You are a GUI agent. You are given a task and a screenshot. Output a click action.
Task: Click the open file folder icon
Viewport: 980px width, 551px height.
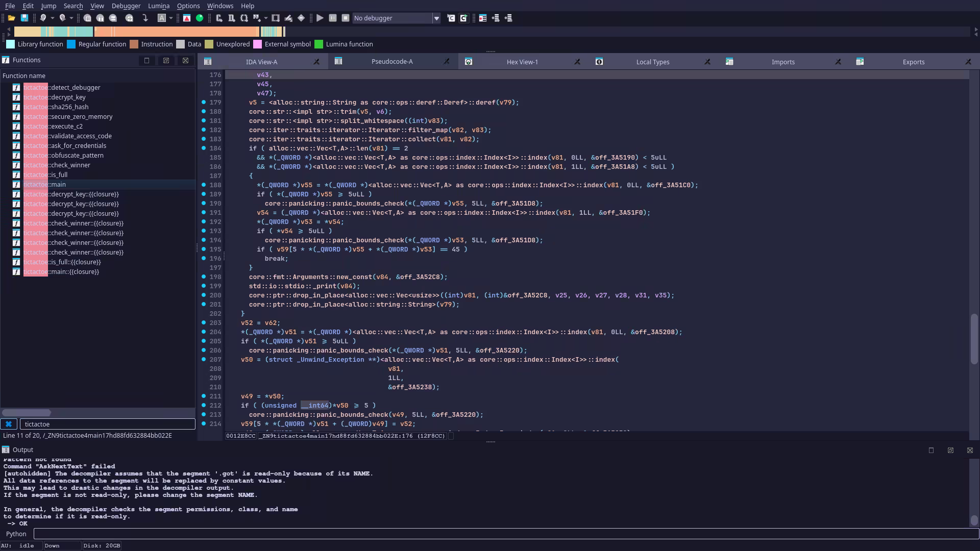(11, 18)
